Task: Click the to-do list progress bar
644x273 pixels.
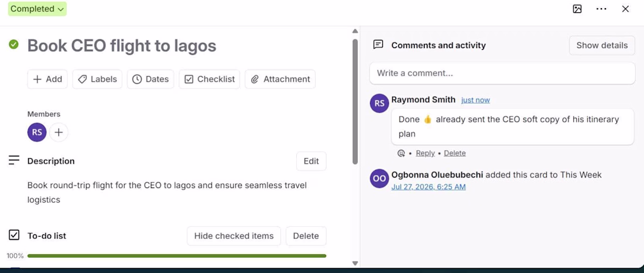Action: tap(177, 256)
